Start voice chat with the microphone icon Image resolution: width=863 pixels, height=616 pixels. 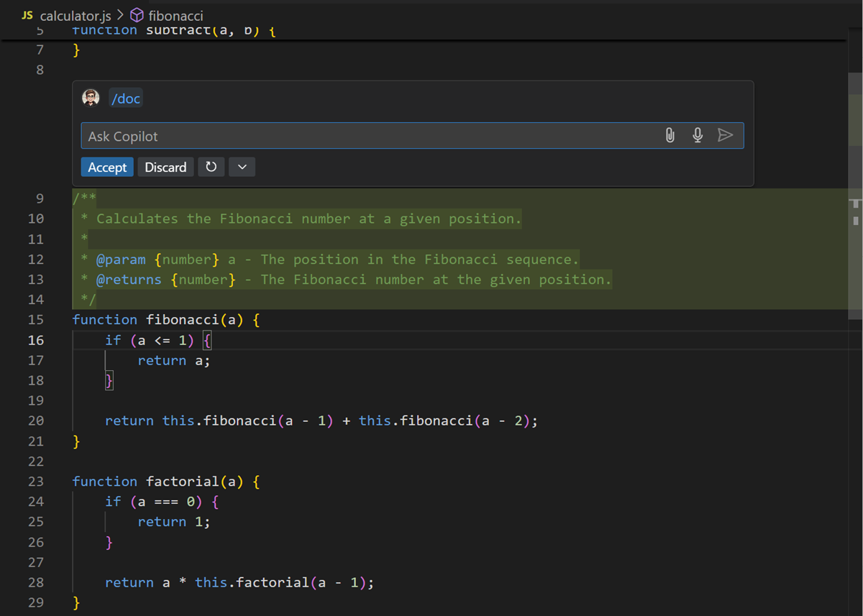698,136
